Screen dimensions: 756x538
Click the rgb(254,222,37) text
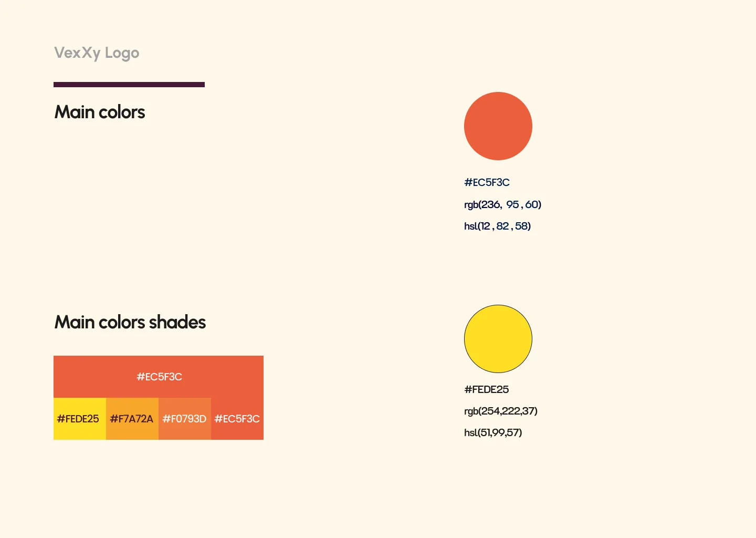501,411
